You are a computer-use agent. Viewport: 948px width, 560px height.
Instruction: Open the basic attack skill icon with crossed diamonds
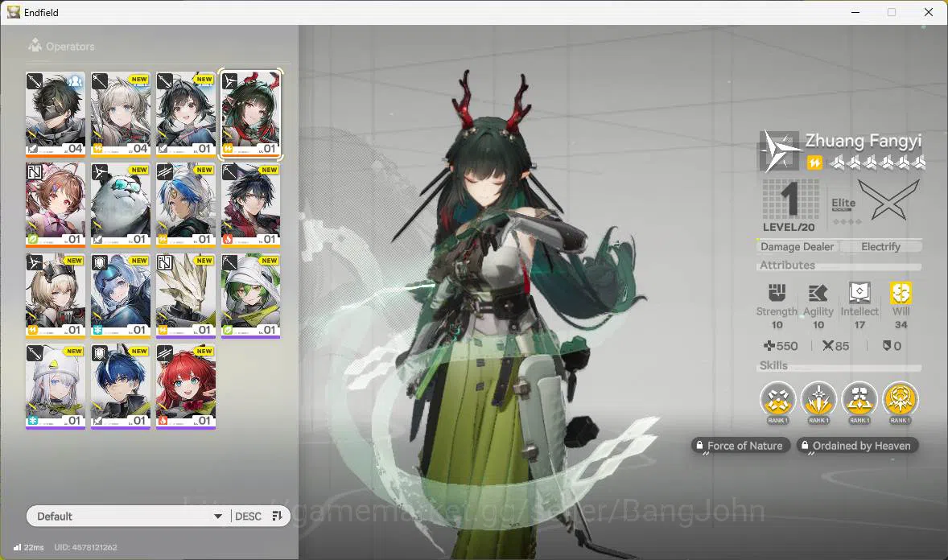click(777, 400)
